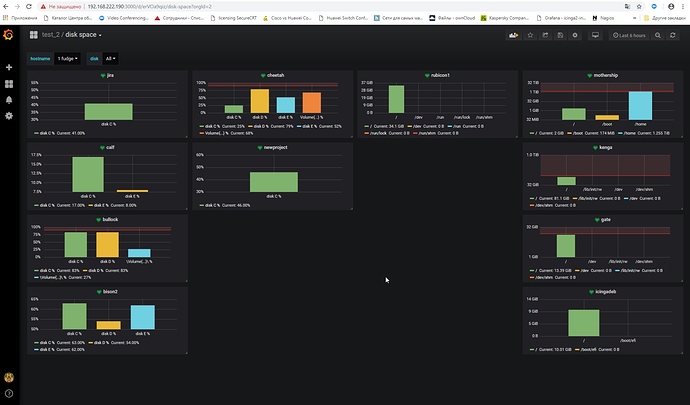Open the Nagios bookmark in bookmarks bar
This screenshot has width=690, height=405.
point(627,17)
